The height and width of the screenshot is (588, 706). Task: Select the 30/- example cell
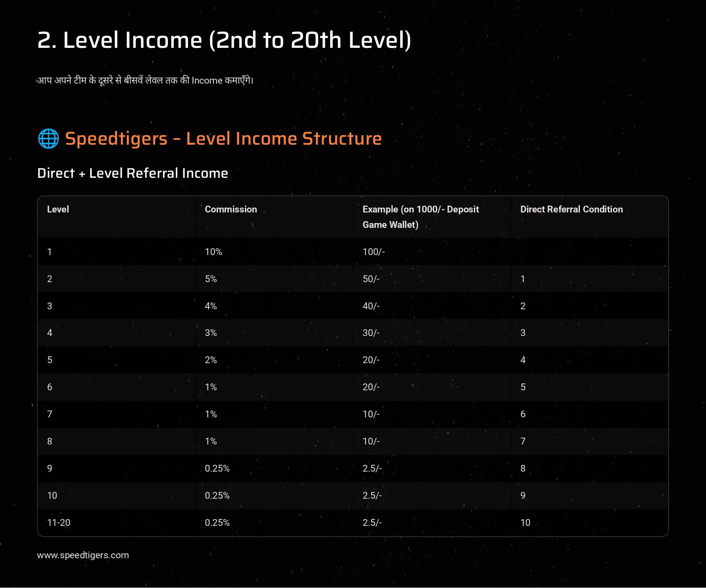coord(371,333)
